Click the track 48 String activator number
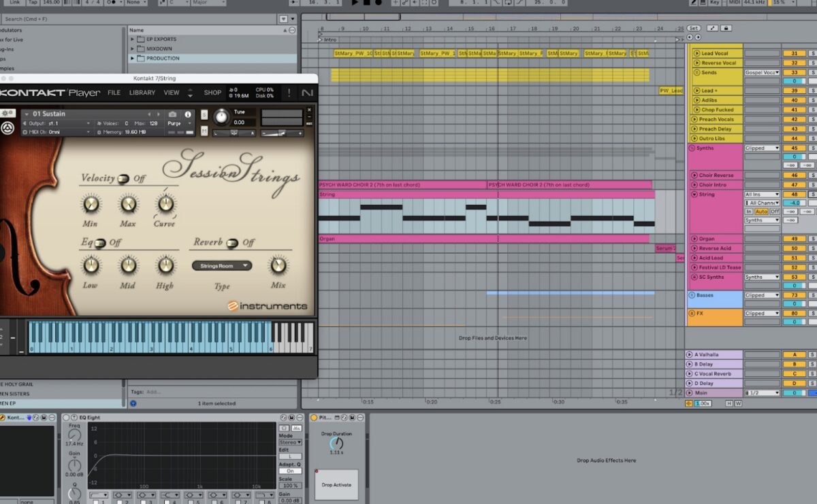Image resolution: width=817 pixels, height=504 pixels. (x=794, y=195)
